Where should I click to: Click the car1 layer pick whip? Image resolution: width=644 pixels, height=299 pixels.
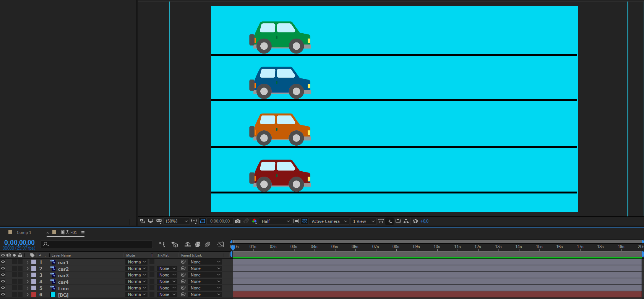[x=183, y=262]
